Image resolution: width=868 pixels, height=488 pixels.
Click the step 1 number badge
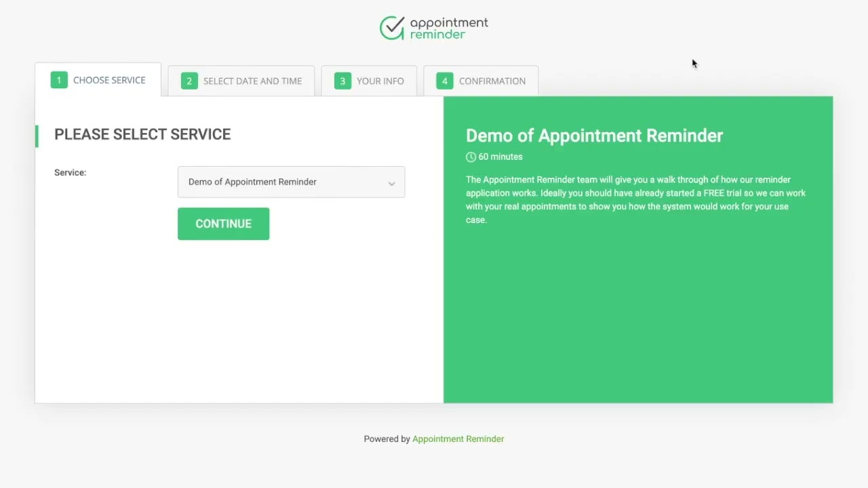59,80
